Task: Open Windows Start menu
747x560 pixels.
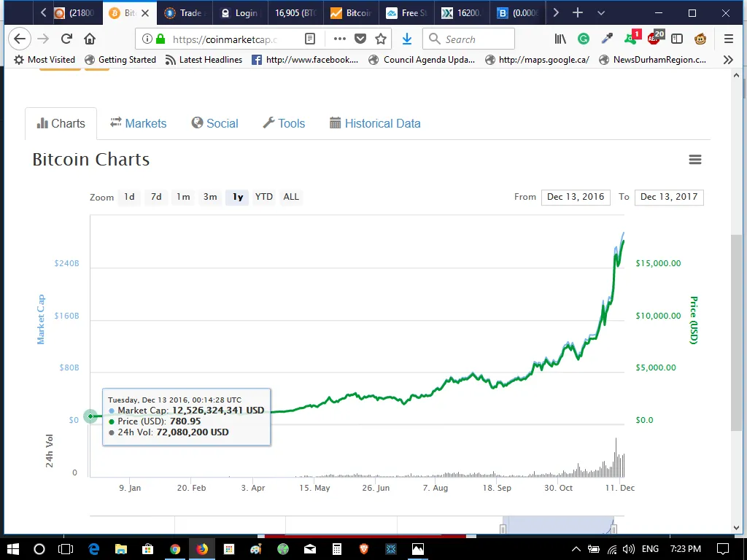Action: pos(13,549)
